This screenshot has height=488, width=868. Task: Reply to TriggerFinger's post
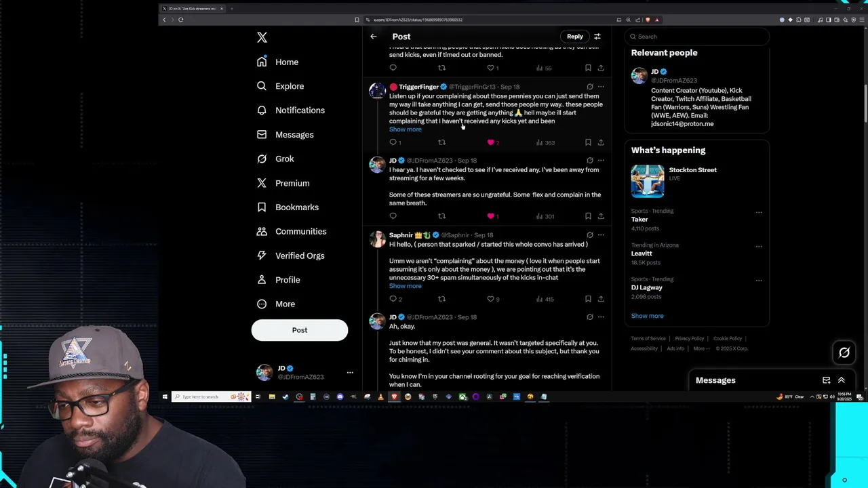click(x=393, y=142)
